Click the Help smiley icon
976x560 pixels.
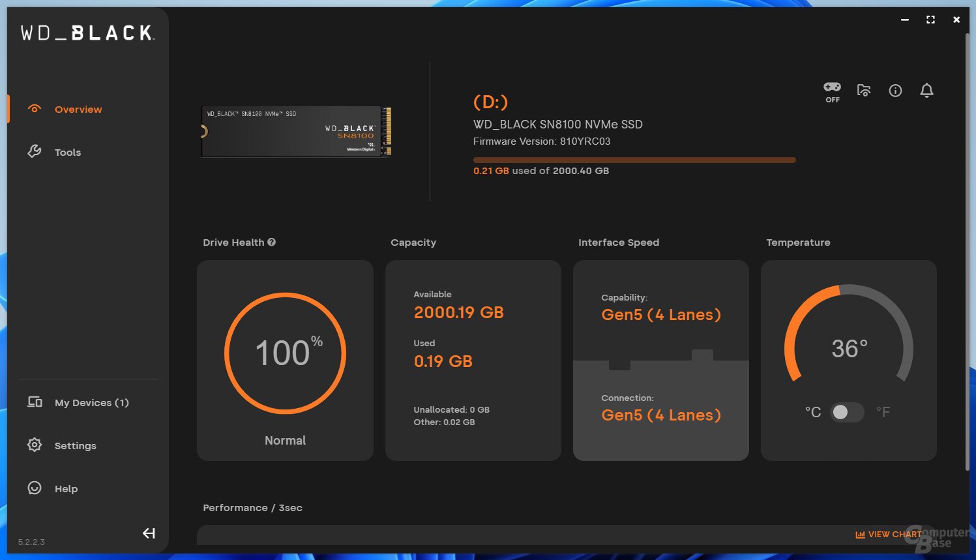(x=35, y=488)
